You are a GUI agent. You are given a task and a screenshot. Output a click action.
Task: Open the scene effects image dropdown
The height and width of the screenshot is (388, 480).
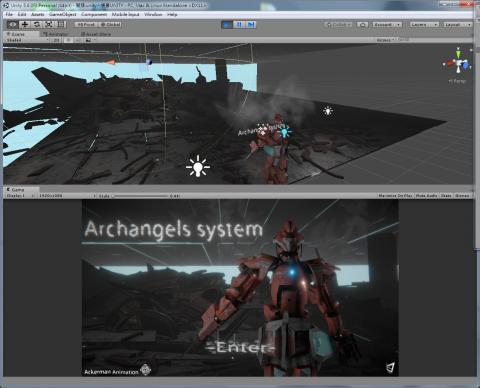tap(90, 40)
